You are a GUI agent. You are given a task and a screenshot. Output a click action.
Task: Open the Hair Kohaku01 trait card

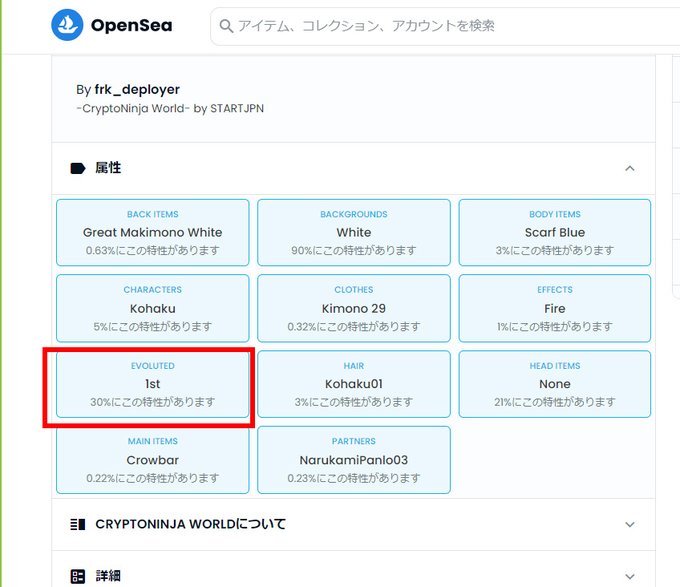354,384
